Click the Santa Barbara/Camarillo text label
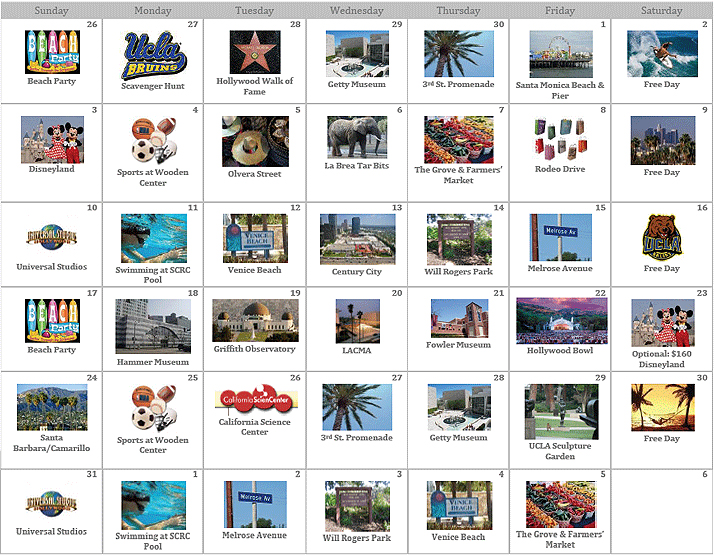This screenshot has height=556, width=714. pos(52,443)
